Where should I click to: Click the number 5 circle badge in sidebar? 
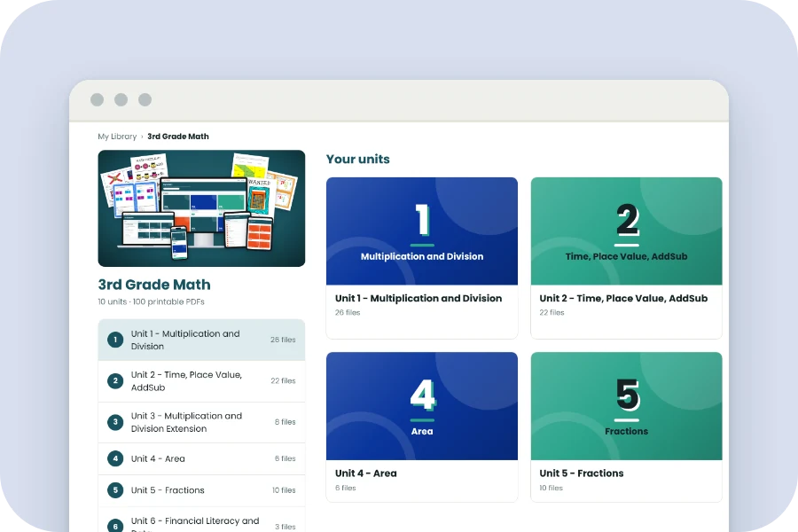(x=115, y=490)
